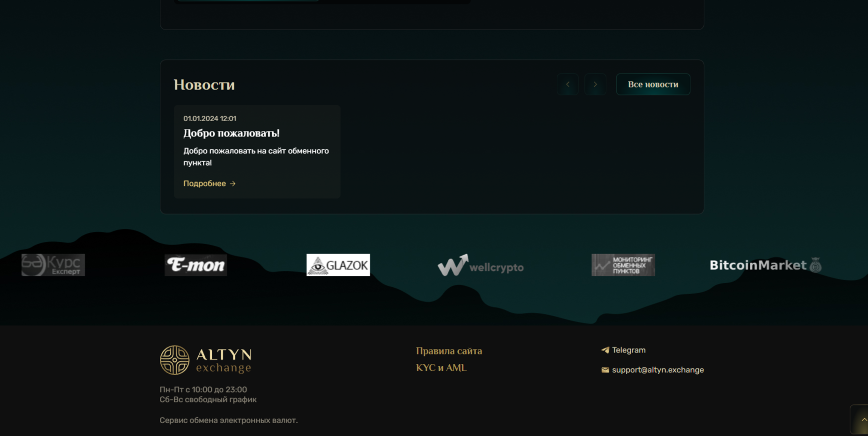
Task: Open the BitcoinMarket partner logo
Action: coord(766,265)
